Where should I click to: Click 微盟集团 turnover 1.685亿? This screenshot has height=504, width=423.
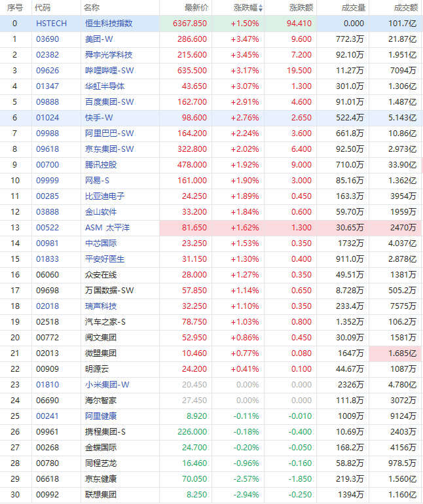click(x=403, y=353)
